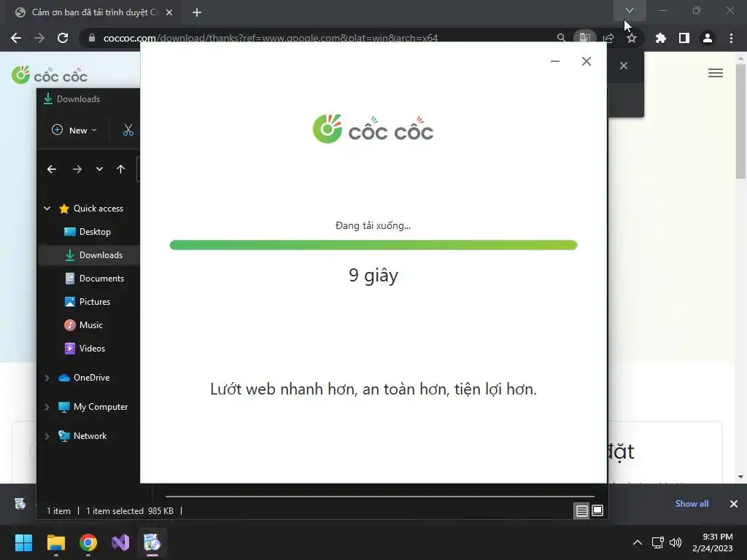Open the Chrome profile avatar
This screenshot has width=747, height=560.
tap(708, 38)
